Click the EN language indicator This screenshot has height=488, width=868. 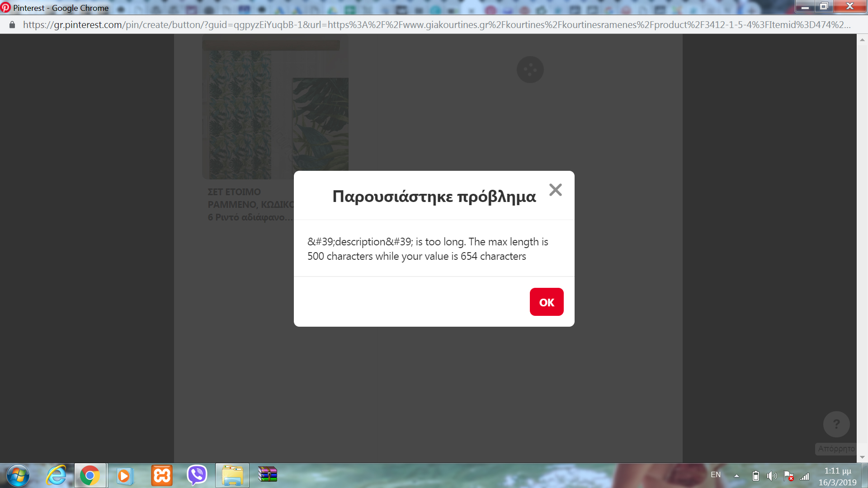point(716,474)
